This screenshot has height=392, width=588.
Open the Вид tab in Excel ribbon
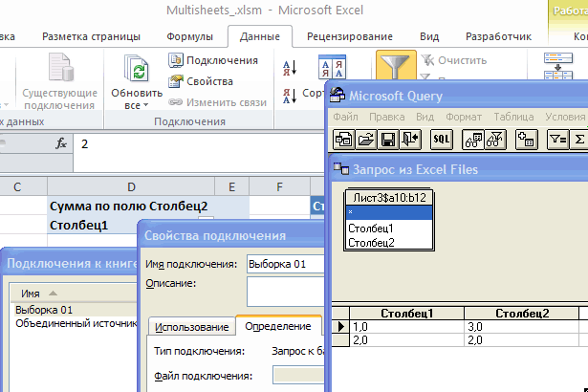pyautogui.click(x=429, y=36)
